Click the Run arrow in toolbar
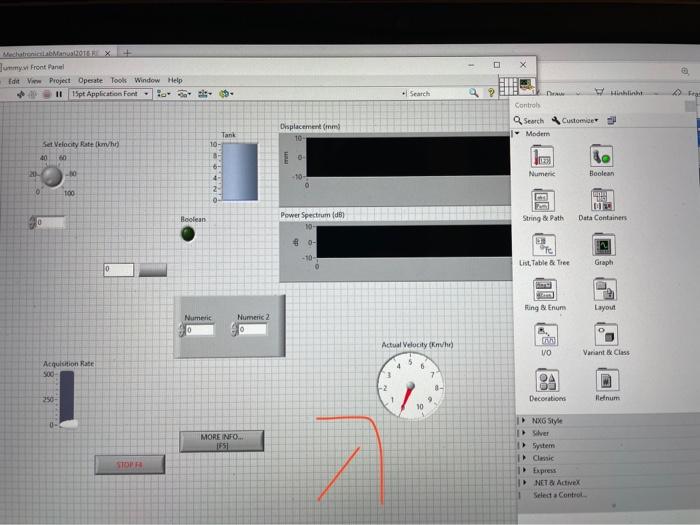 tap(21, 94)
